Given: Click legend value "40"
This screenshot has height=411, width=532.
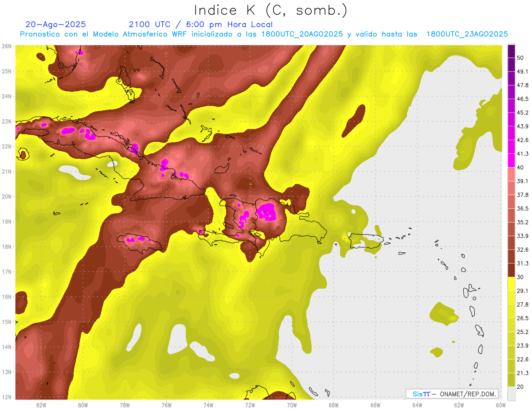Looking at the screenshot, I should tap(520, 168).
